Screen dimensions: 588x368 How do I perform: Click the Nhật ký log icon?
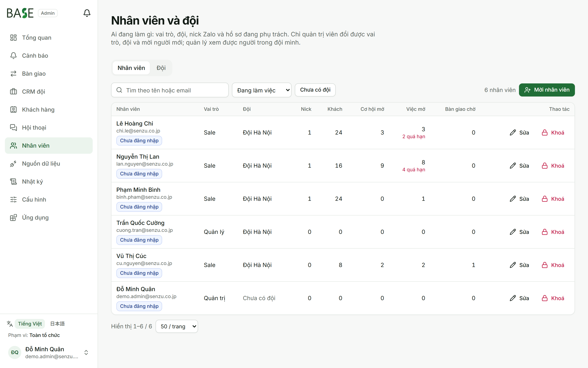pyautogui.click(x=13, y=182)
